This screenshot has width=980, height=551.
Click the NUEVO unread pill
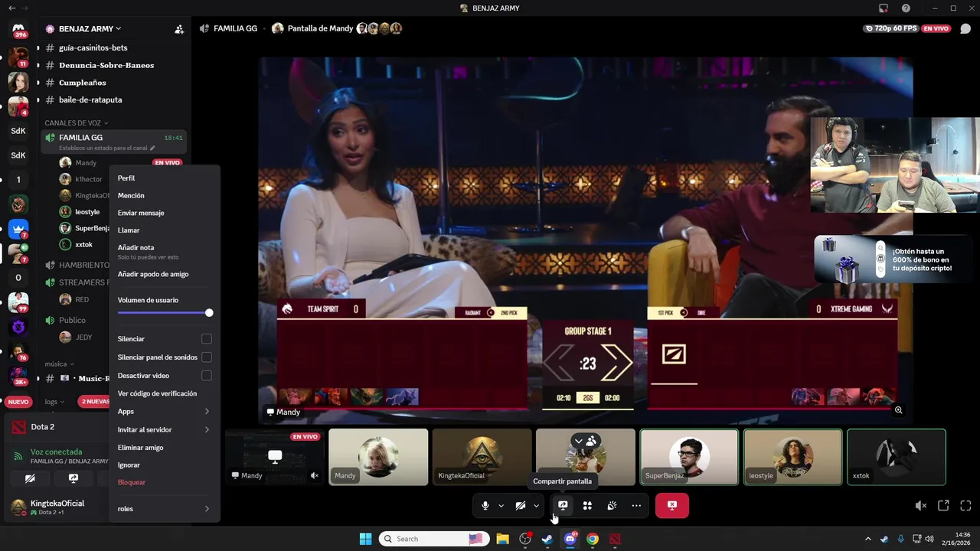pyautogui.click(x=18, y=402)
